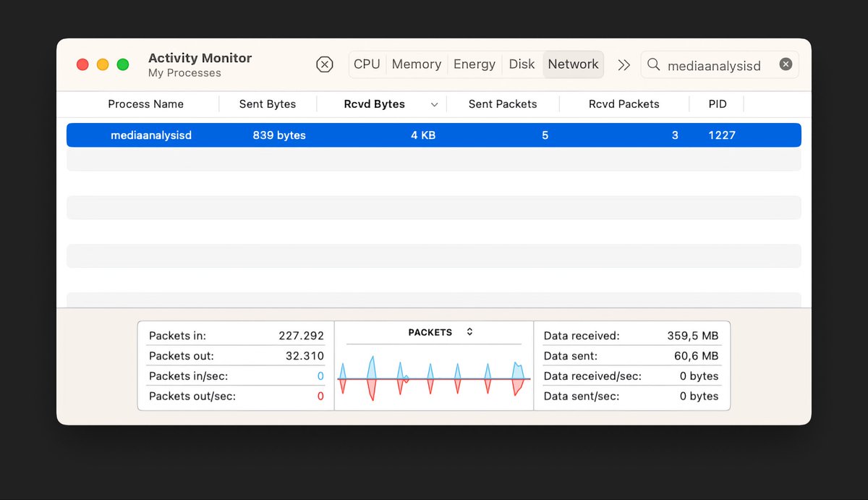Click the 4 KB received value

click(423, 135)
